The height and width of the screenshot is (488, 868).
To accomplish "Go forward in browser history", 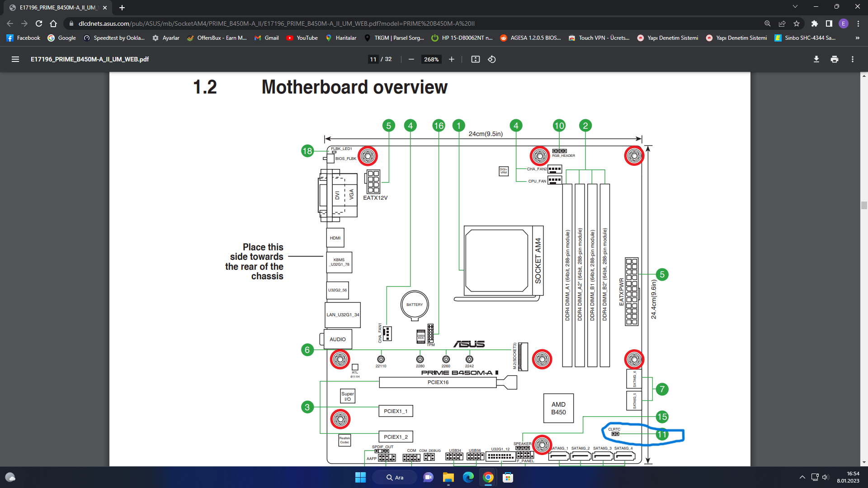I will click(x=24, y=23).
